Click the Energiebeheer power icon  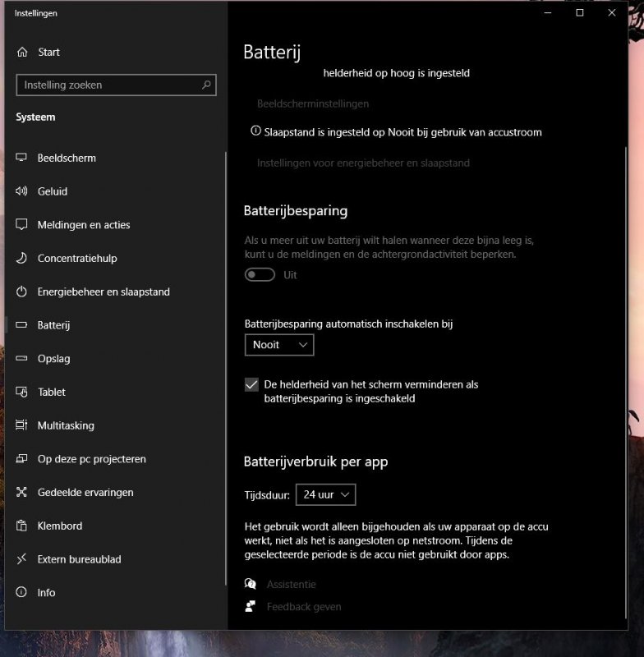point(21,292)
